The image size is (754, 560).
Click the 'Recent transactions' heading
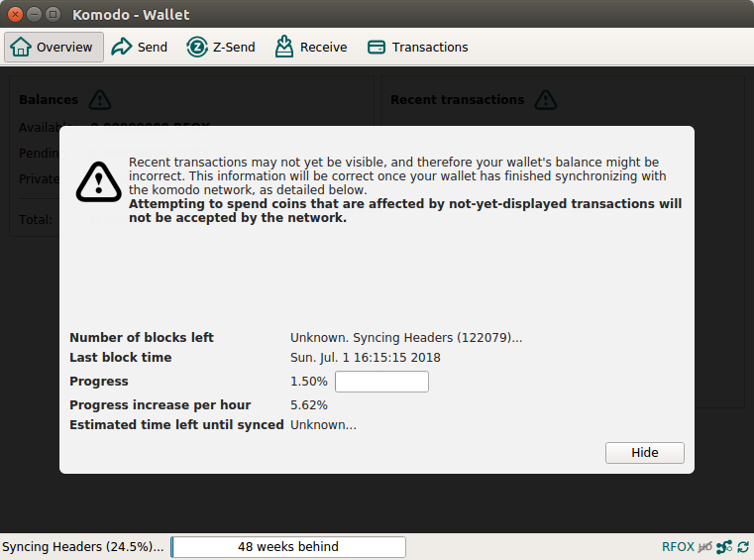[x=458, y=99]
